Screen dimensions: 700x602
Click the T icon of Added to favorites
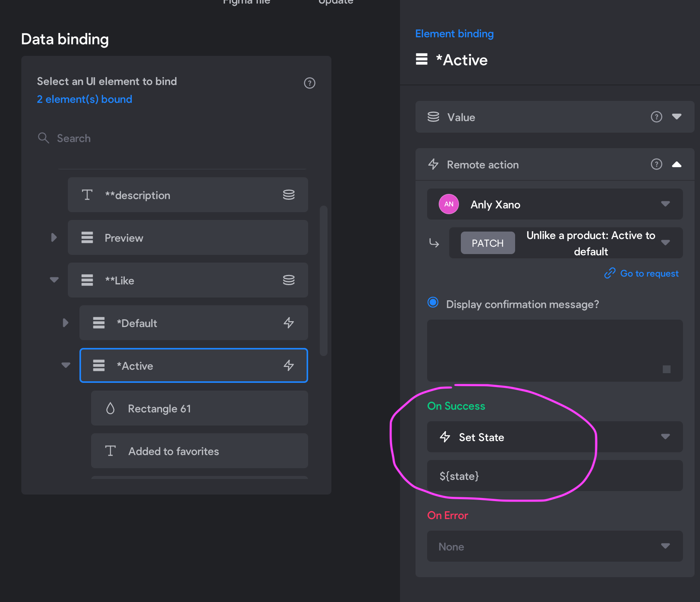[110, 451]
